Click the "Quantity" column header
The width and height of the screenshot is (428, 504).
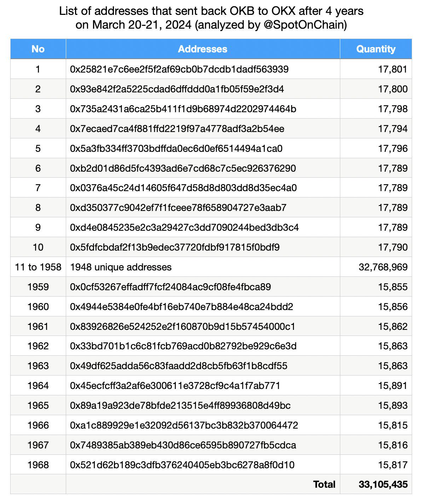(376, 49)
